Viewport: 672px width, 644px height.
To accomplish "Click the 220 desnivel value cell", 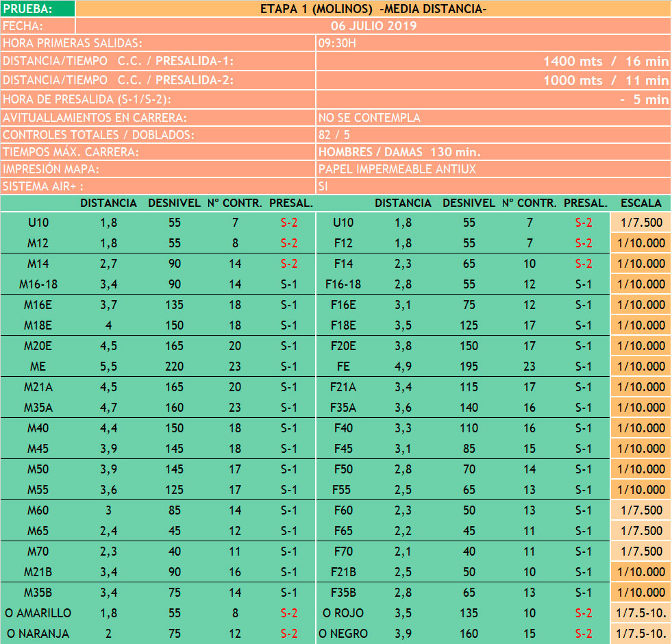I will tap(175, 367).
